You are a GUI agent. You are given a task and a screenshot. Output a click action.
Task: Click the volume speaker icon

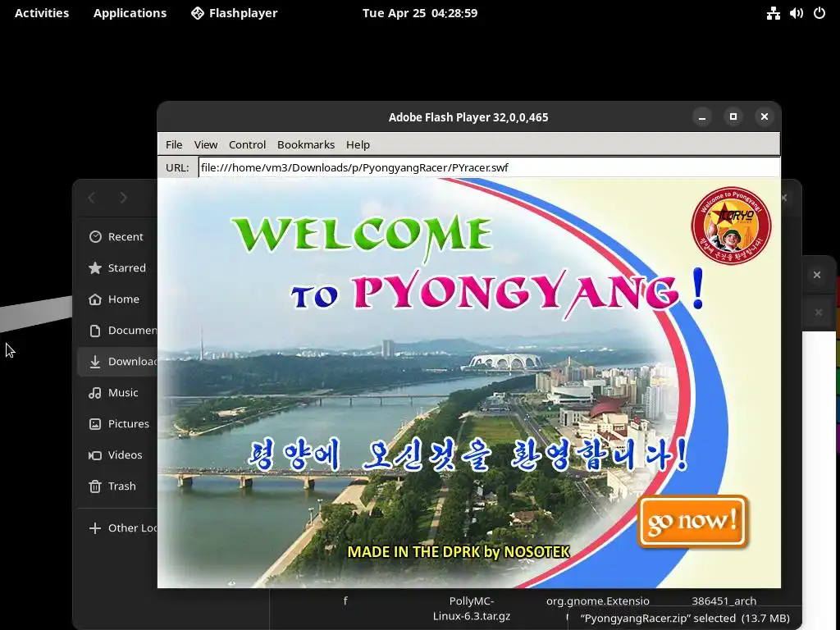tap(796, 13)
